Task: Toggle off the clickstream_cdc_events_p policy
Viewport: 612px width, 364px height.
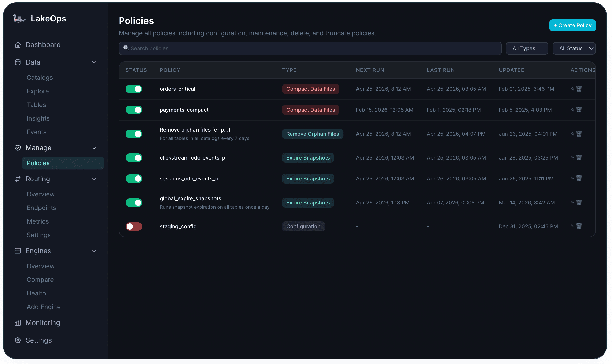Action: pos(134,158)
